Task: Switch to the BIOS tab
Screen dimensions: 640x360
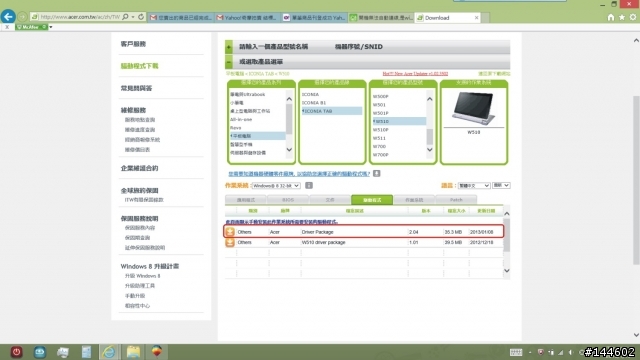Action: tap(288, 200)
